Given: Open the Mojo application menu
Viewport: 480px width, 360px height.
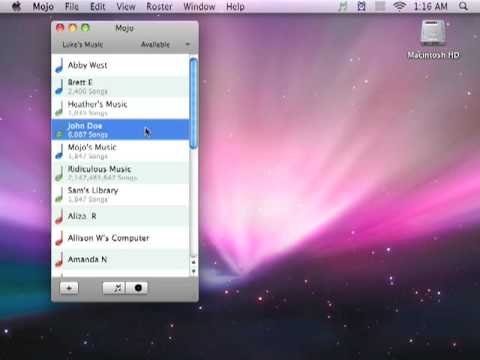Looking at the screenshot, I should pos(43,7).
